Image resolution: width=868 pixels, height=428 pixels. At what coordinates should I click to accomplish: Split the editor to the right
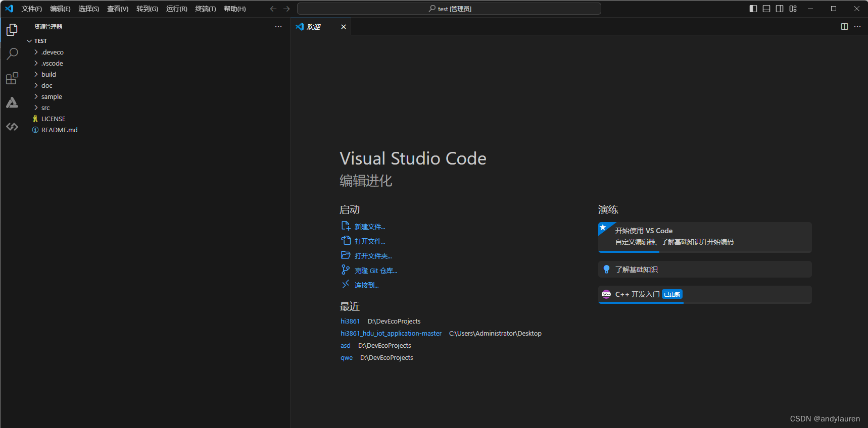coord(844,27)
